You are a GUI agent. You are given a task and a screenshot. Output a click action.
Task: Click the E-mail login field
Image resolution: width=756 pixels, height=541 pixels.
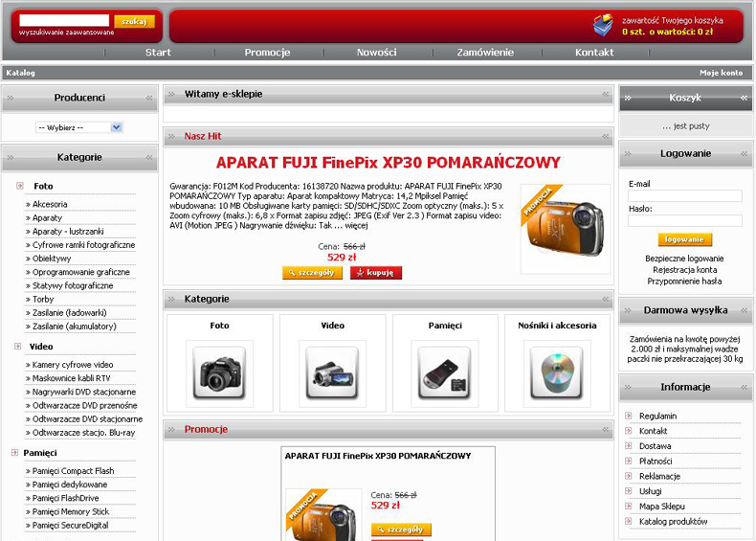pyautogui.click(x=684, y=195)
